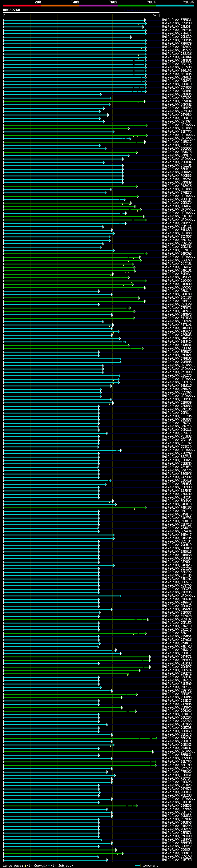Select hit label UniRef100_Q4P1W1
Screen dimensions: 197x868
(x=177, y=271)
